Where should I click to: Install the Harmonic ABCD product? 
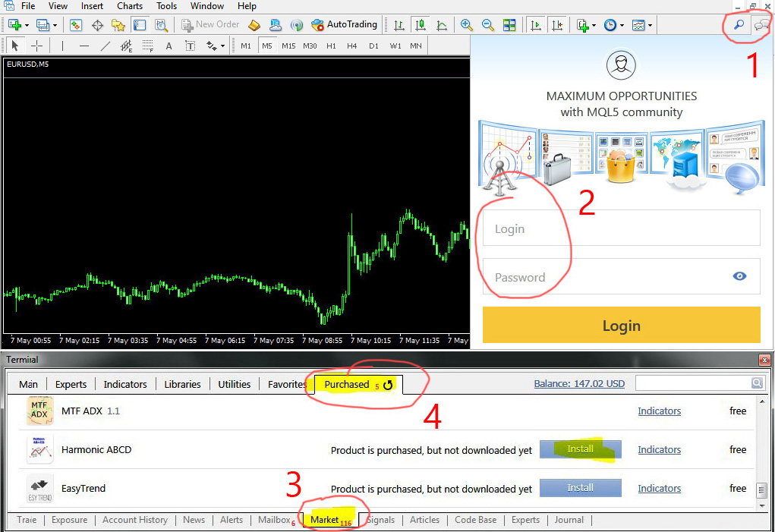point(580,449)
